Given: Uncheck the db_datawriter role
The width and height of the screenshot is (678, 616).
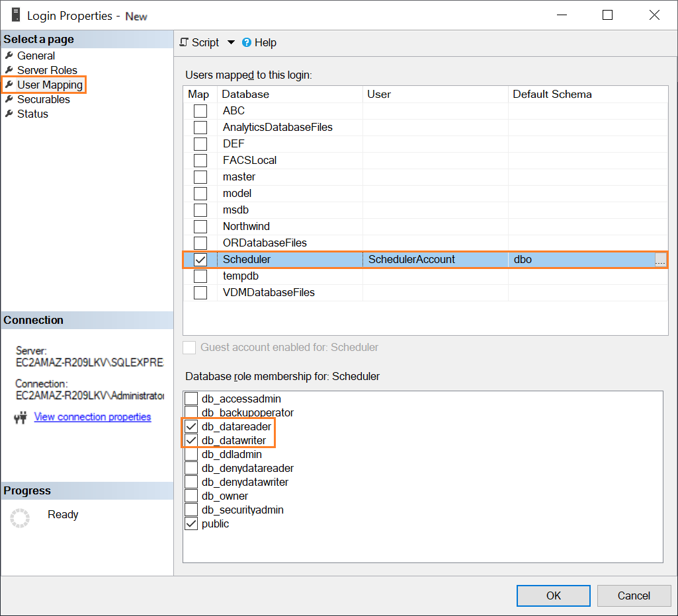Looking at the screenshot, I should pos(191,440).
